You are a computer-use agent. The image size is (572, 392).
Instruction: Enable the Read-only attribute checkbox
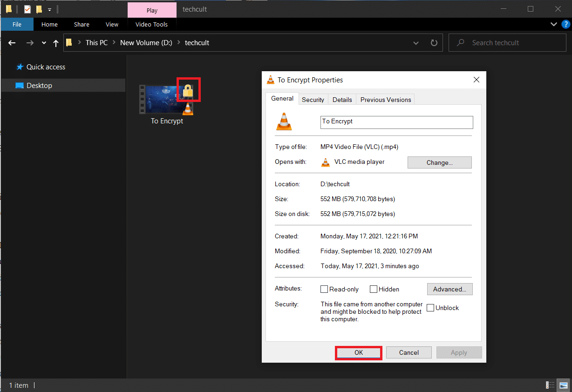pyautogui.click(x=324, y=289)
